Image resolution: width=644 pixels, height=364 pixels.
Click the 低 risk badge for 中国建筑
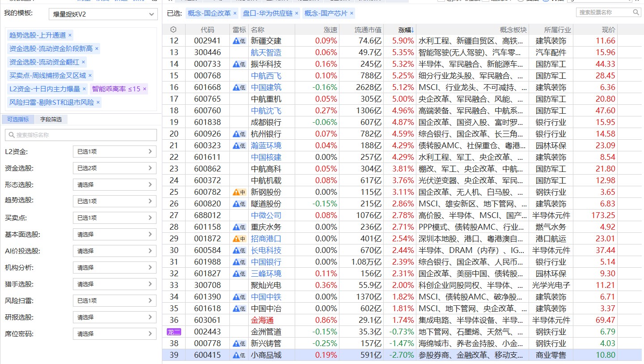point(239,87)
